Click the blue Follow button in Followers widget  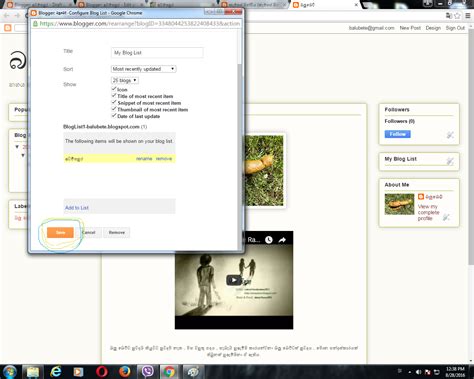point(398,134)
